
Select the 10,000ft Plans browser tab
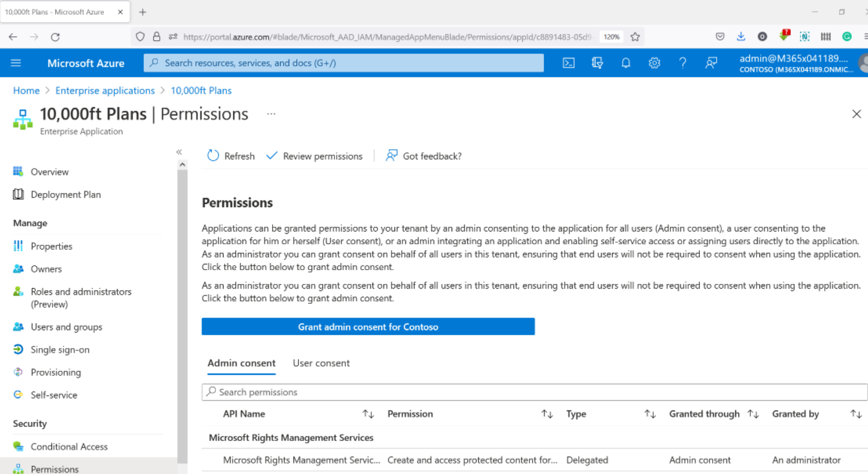coord(65,12)
